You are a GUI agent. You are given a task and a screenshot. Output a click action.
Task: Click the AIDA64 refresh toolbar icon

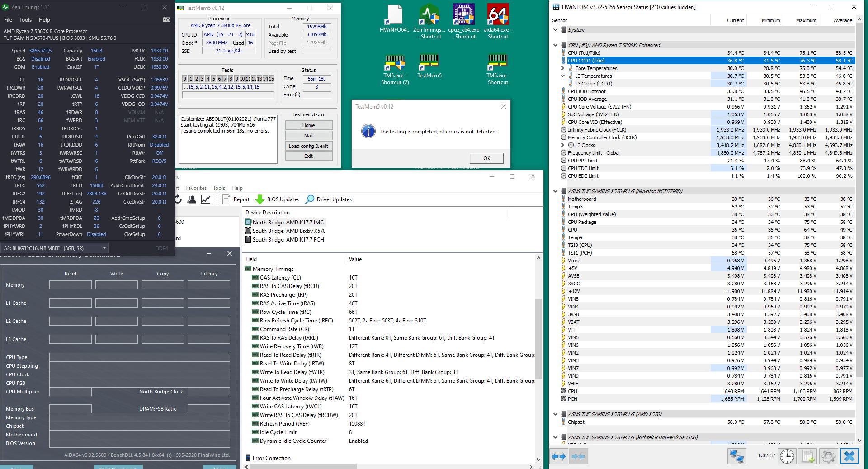178,199
